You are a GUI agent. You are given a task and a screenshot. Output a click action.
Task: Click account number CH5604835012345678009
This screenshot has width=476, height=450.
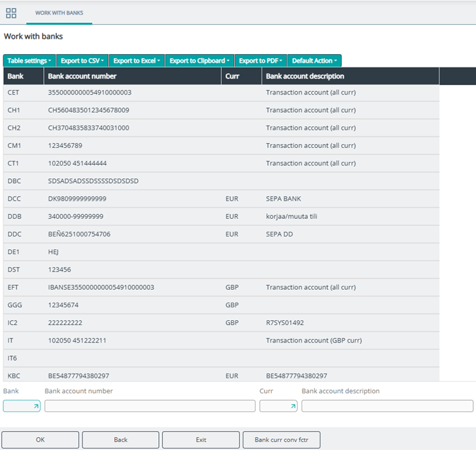[89, 110]
